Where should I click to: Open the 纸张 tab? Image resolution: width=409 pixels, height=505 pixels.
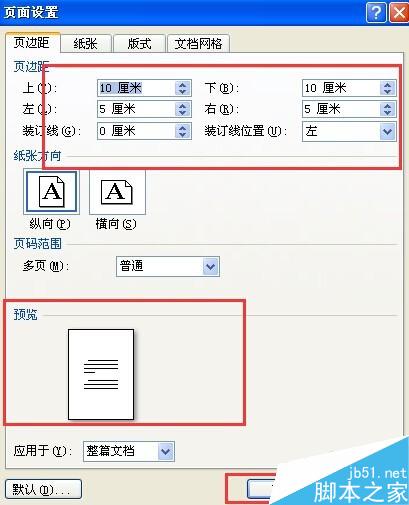pos(85,44)
